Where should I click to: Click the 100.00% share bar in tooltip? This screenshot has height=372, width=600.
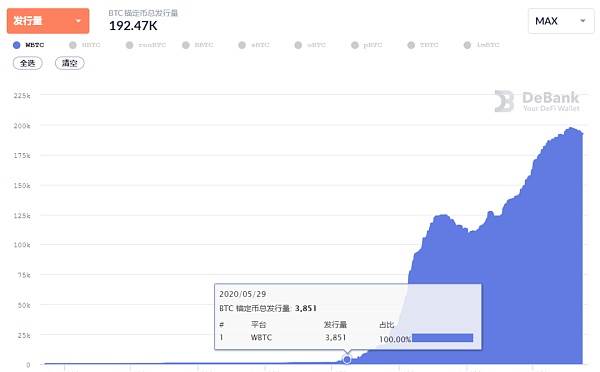pyautogui.click(x=442, y=338)
